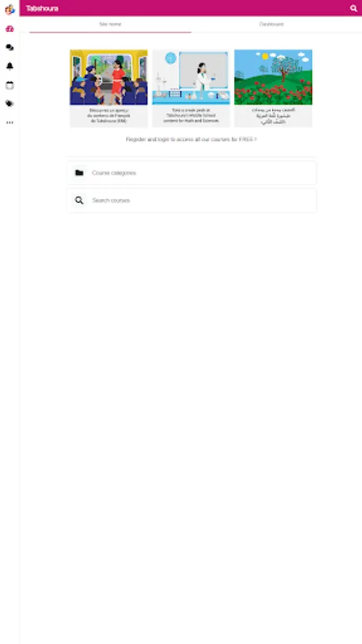Image resolution: width=362 pixels, height=644 pixels.
Task: Click folder icon beside Course categories
Action: pyautogui.click(x=79, y=173)
